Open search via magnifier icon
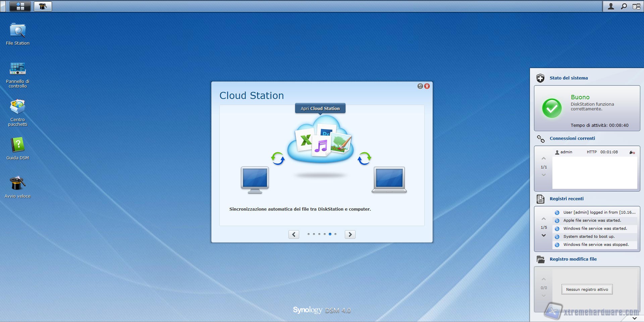This screenshot has width=644, height=322. (x=624, y=6)
